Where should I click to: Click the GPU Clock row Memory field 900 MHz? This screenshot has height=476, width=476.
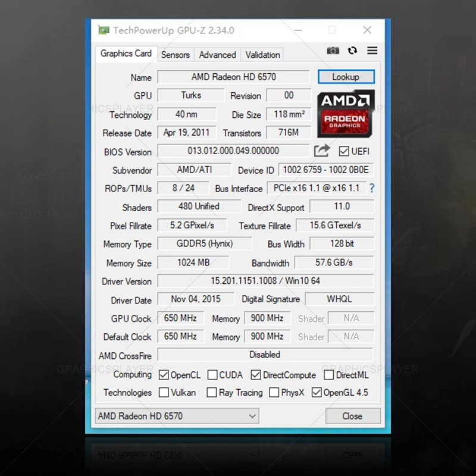[x=267, y=318]
